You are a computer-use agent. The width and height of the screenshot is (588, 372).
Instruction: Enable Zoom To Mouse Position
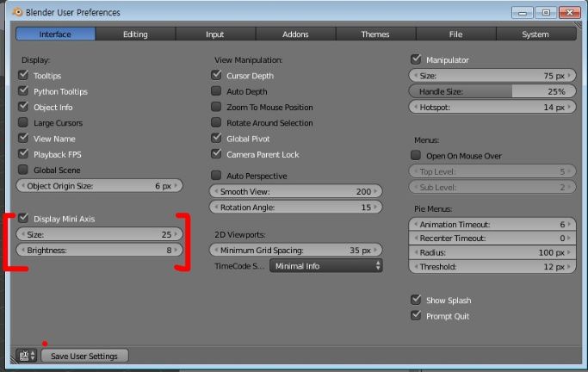216,107
